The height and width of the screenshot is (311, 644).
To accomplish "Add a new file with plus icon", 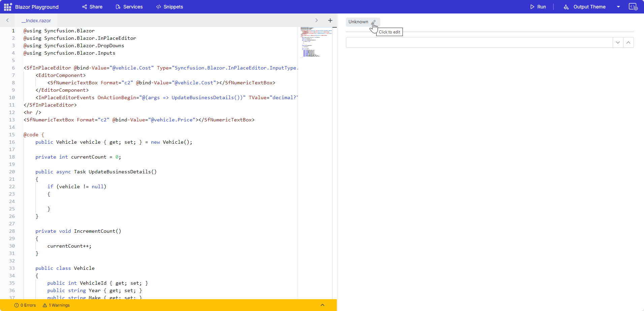I will click(x=330, y=20).
